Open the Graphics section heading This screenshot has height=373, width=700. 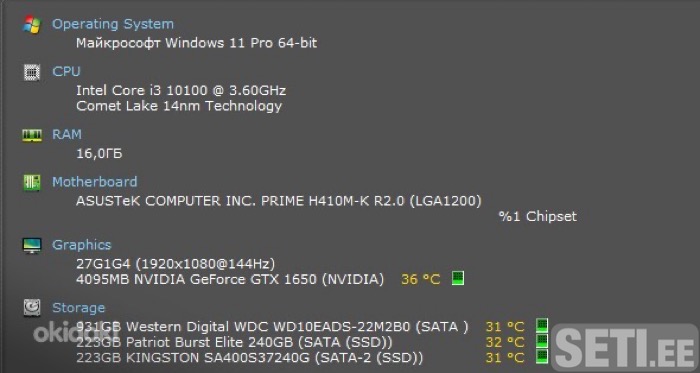[82, 245]
